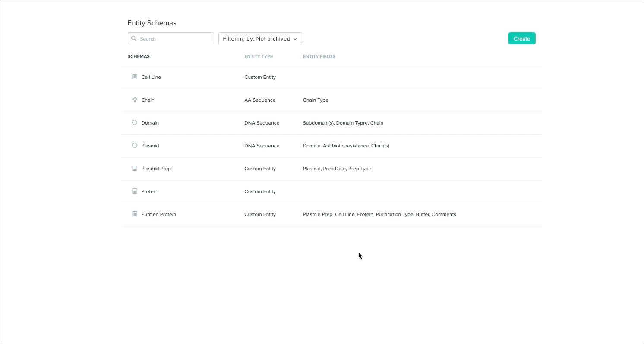Click Custom Entity type in Plasmid Prep row
The image size is (644, 344).
pos(260,169)
